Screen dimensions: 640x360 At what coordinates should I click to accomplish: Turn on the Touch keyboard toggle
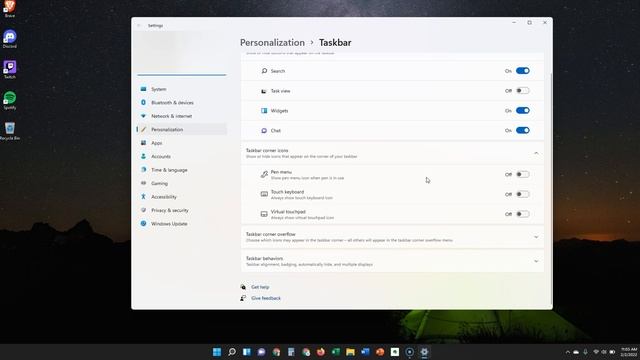(522, 194)
